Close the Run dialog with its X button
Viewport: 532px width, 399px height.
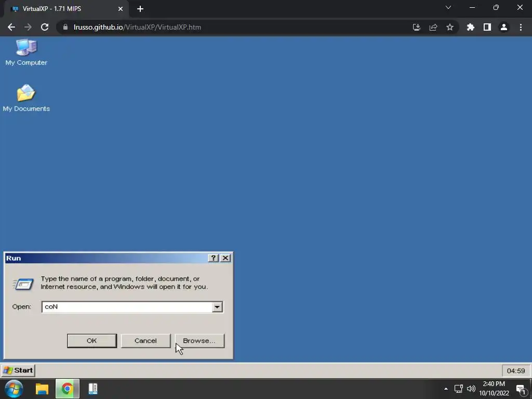[225, 258]
